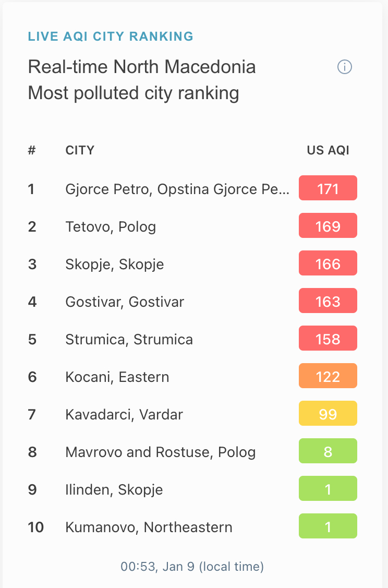Open Gostivar, Gostivar city page

point(125,302)
